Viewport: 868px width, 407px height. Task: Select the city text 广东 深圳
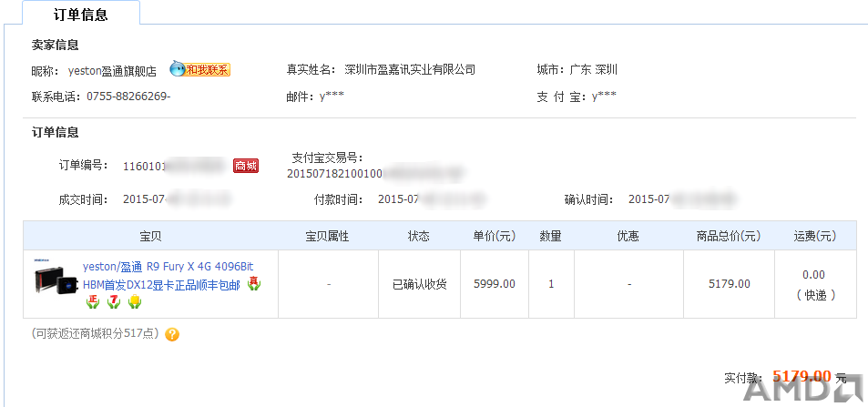pos(594,70)
